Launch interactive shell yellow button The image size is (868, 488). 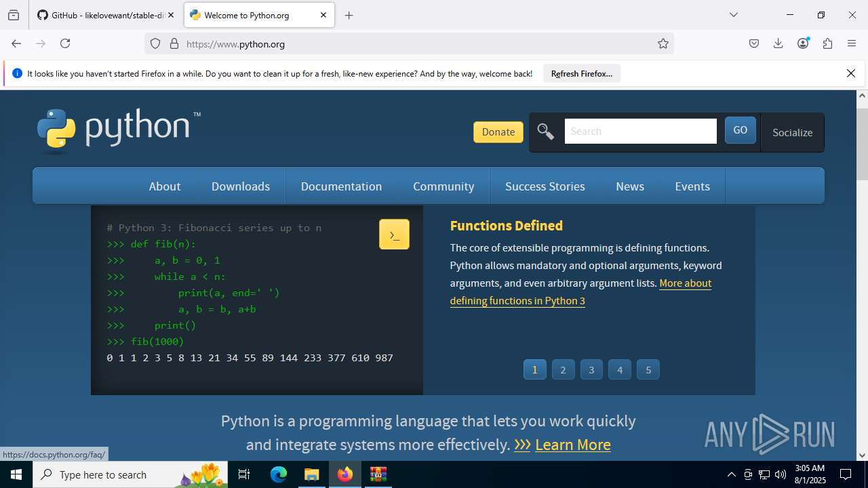click(x=394, y=235)
